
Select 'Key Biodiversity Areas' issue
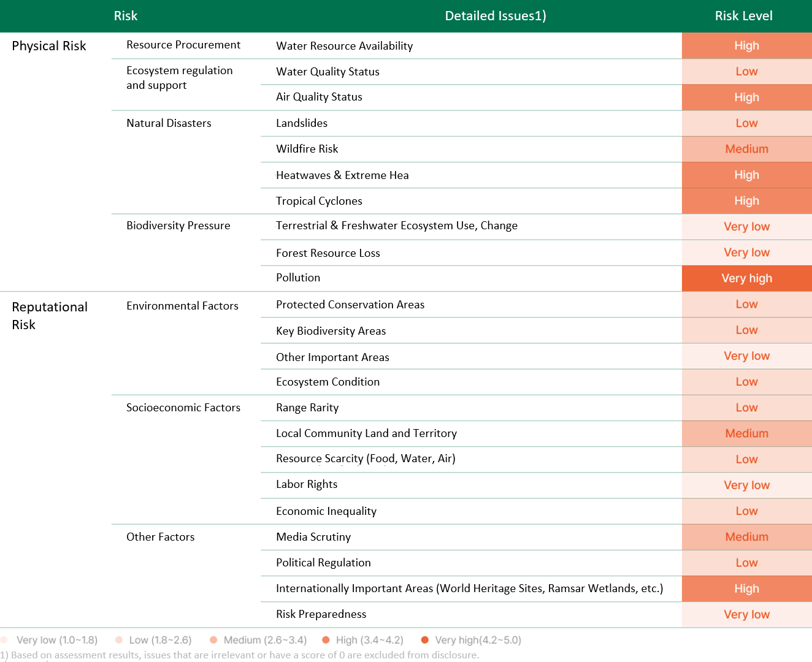click(x=331, y=331)
